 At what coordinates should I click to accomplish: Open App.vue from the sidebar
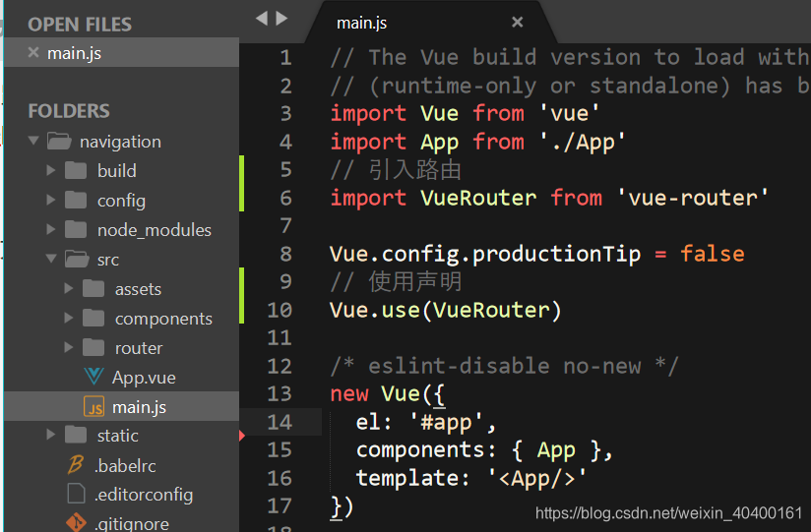(144, 378)
